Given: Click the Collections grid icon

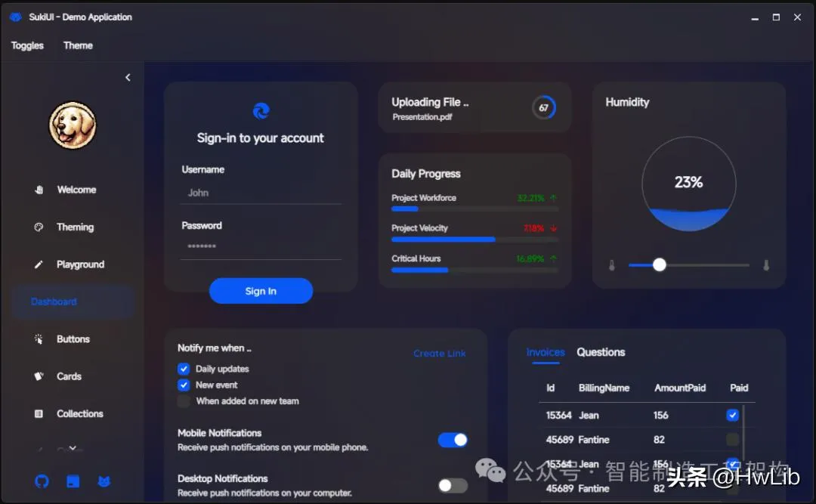Looking at the screenshot, I should point(39,414).
